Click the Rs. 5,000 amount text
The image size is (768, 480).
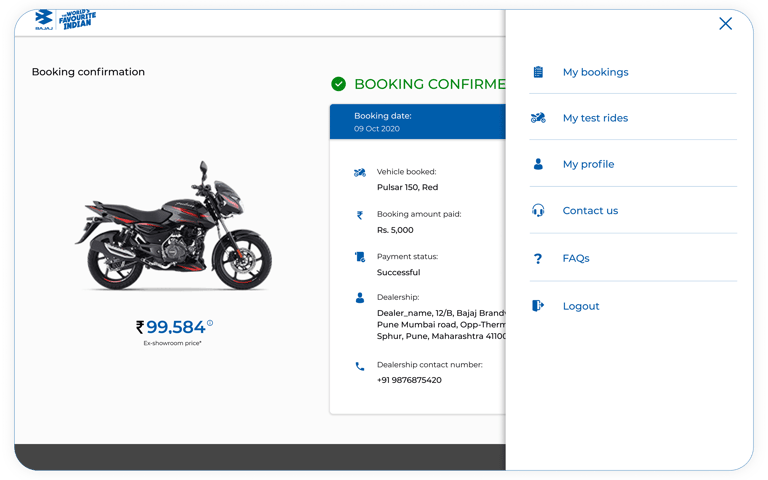pyautogui.click(x=395, y=230)
